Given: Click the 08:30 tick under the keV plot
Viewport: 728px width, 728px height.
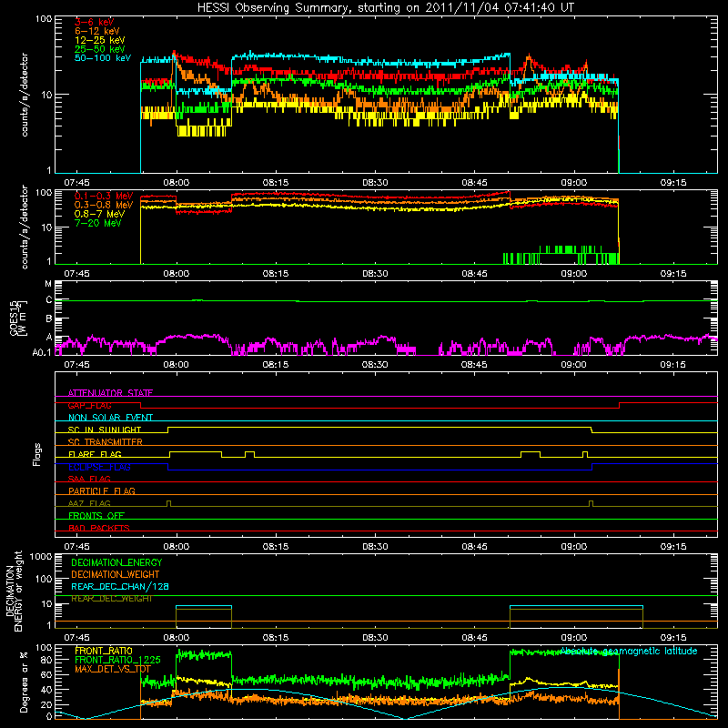Looking at the screenshot, I should 375,183.
